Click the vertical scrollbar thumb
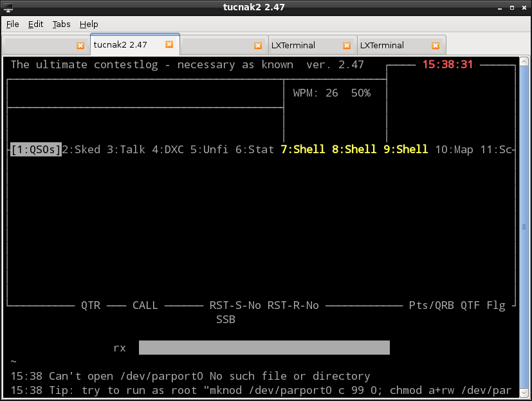The width and height of the screenshot is (532, 401). (524, 227)
